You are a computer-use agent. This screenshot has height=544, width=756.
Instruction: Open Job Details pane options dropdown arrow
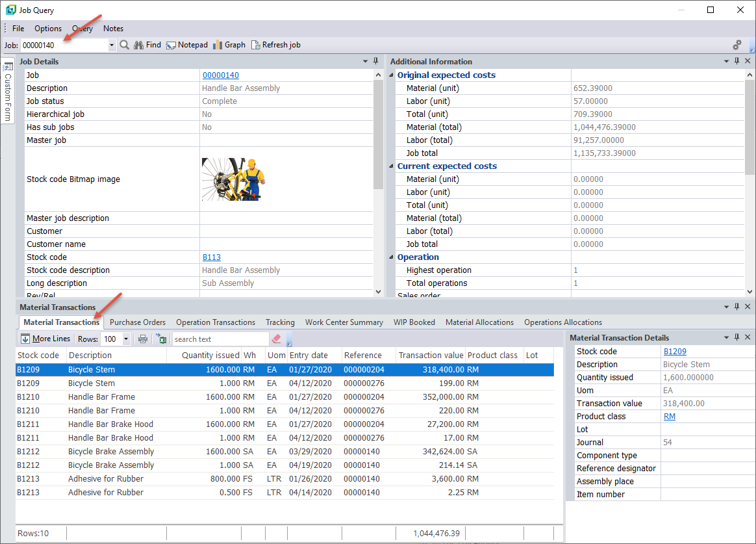[x=365, y=61]
